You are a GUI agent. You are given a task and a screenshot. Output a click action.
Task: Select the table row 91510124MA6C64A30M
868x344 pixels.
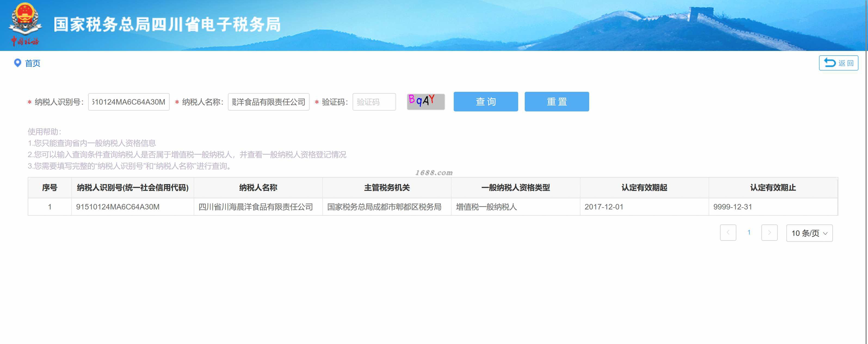click(118, 207)
